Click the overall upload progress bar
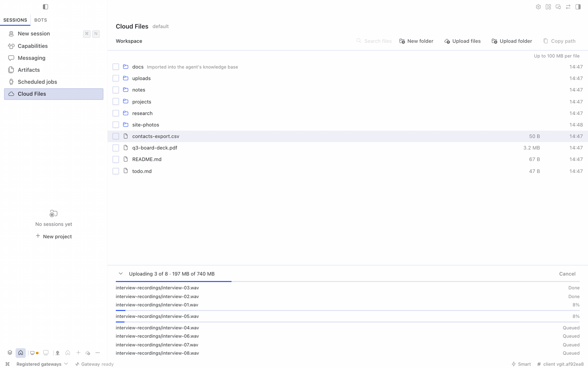 (348, 282)
